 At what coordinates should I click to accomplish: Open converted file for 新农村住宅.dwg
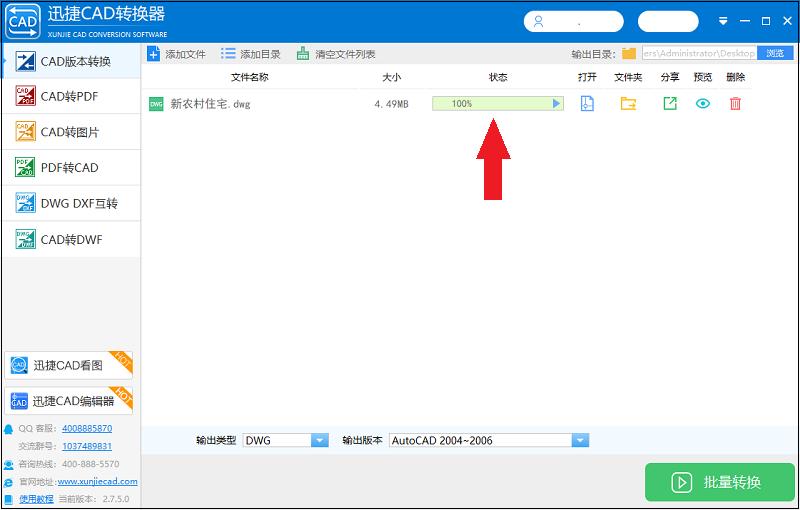(587, 104)
